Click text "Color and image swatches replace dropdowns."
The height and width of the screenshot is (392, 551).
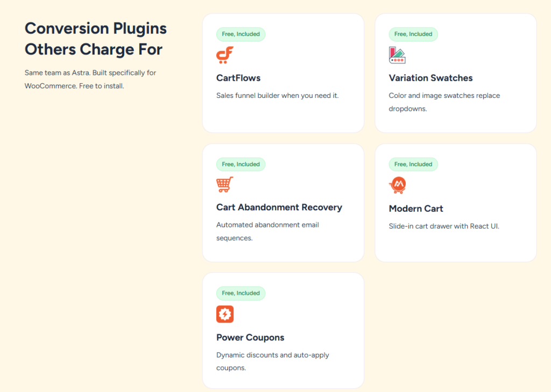(444, 102)
